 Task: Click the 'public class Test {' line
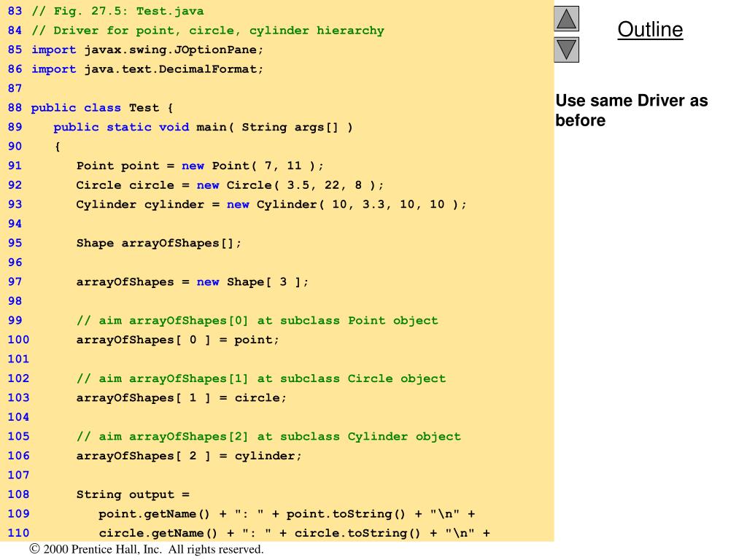click(102, 108)
